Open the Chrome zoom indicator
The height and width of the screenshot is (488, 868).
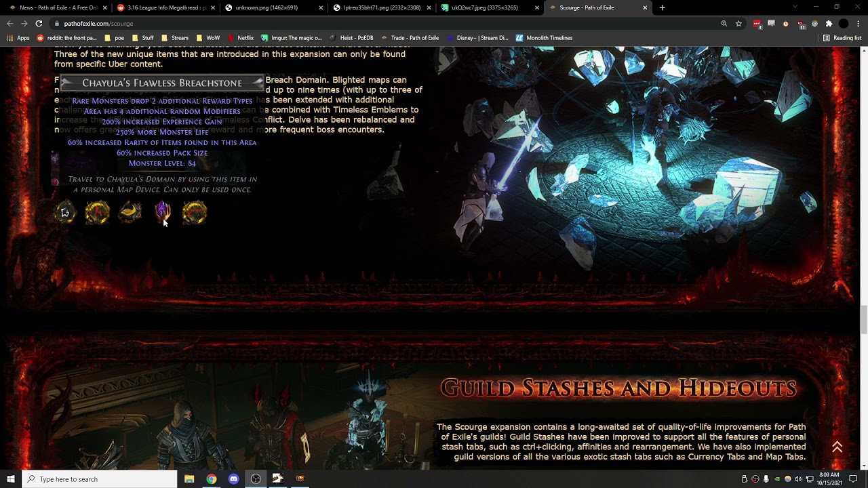724,23
